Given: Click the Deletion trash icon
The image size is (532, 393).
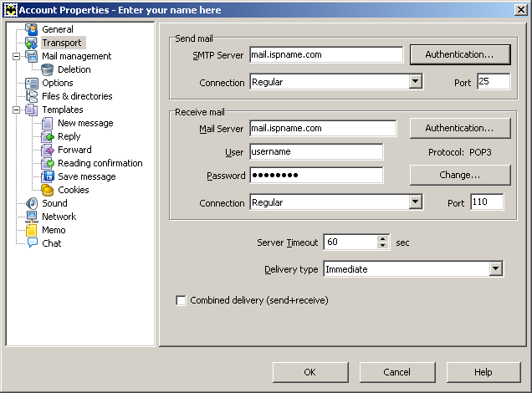Looking at the screenshot, I should click(x=48, y=69).
